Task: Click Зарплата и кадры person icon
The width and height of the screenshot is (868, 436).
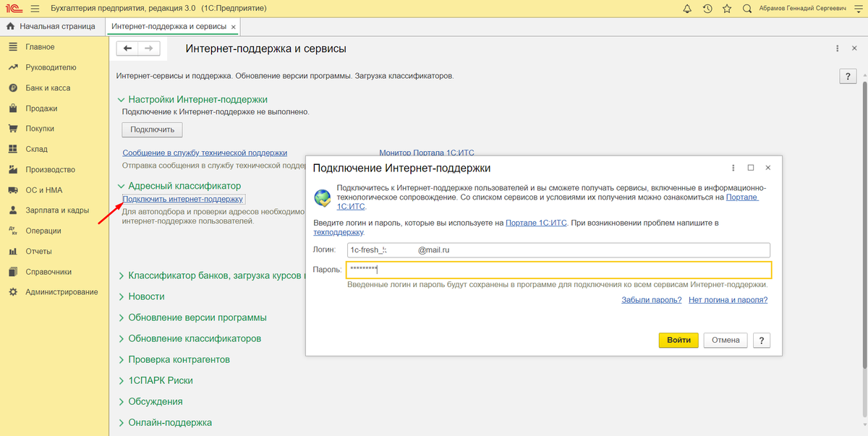Action: pos(12,210)
